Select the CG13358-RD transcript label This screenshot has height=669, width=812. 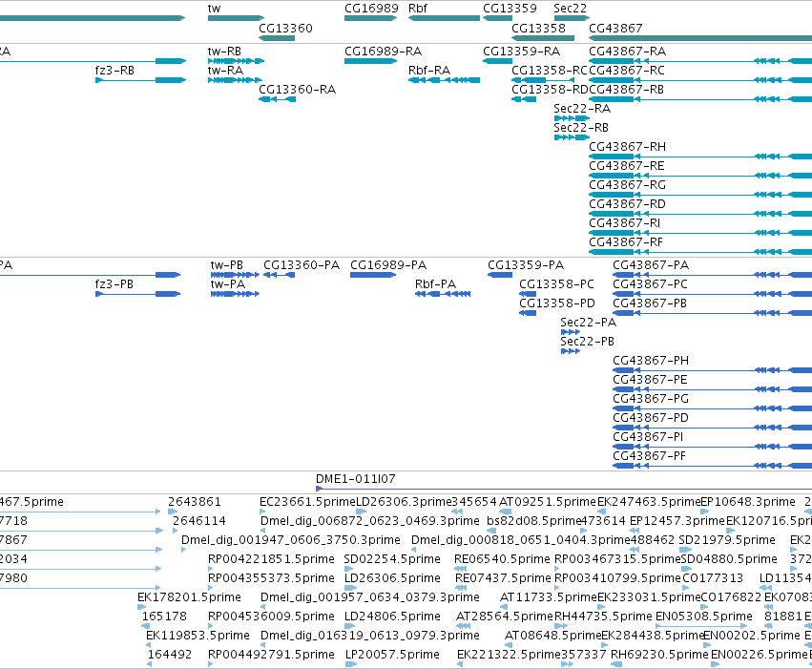pyautogui.click(x=550, y=90)
